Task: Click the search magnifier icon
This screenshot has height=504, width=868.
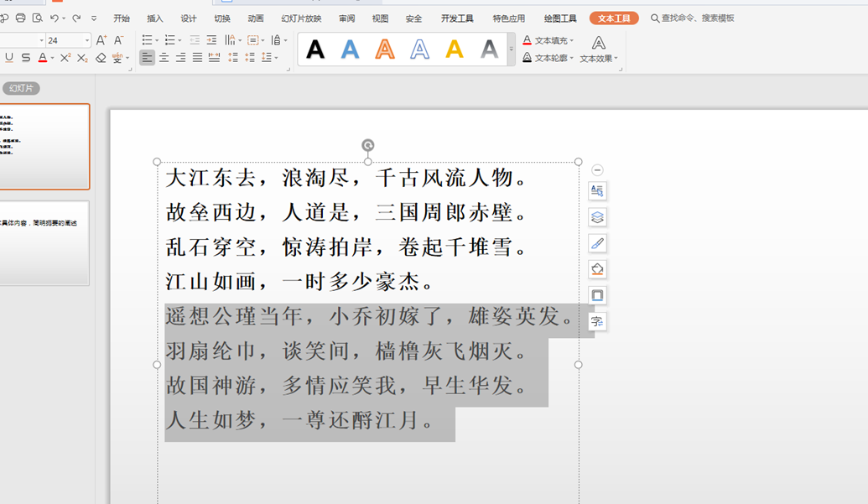Action: (655, 18)
